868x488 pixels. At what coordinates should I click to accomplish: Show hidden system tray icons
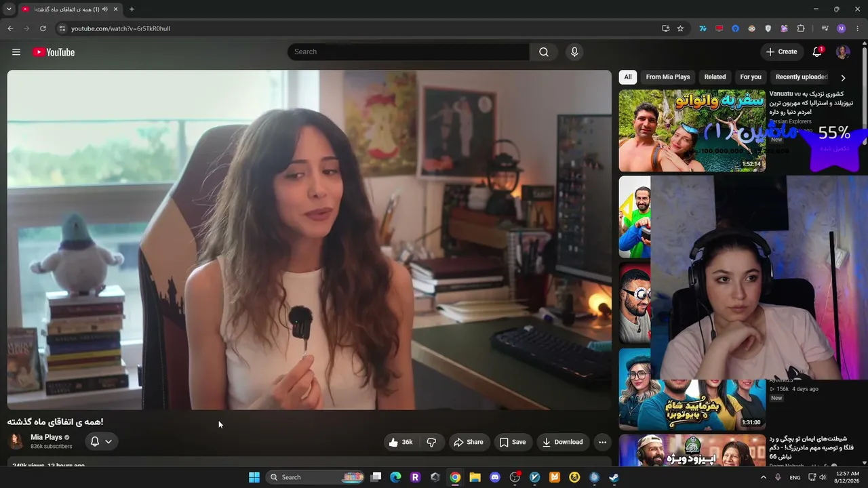[763, 477]
